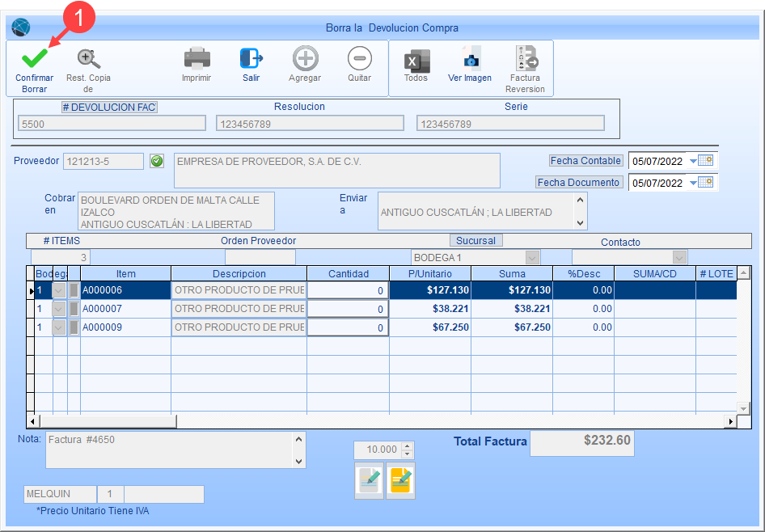Open Bodega dropdown in A000007 row
765x532 pixels.
point(58,309)
